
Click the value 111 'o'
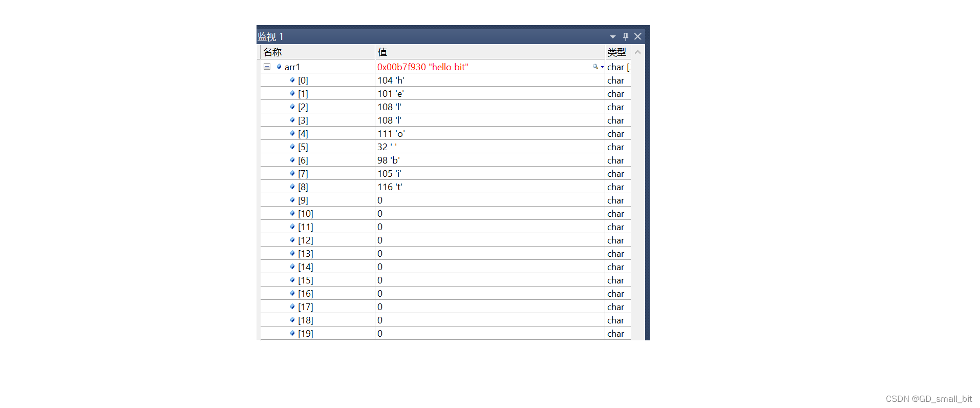(391, 134)
